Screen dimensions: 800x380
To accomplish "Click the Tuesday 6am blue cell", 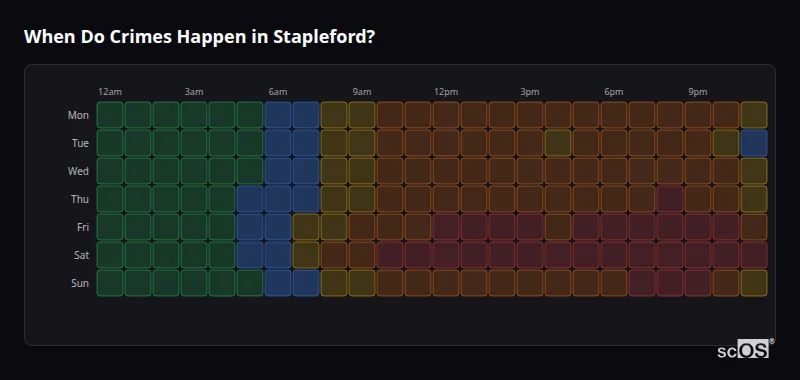I will click(x=278, y=143).
